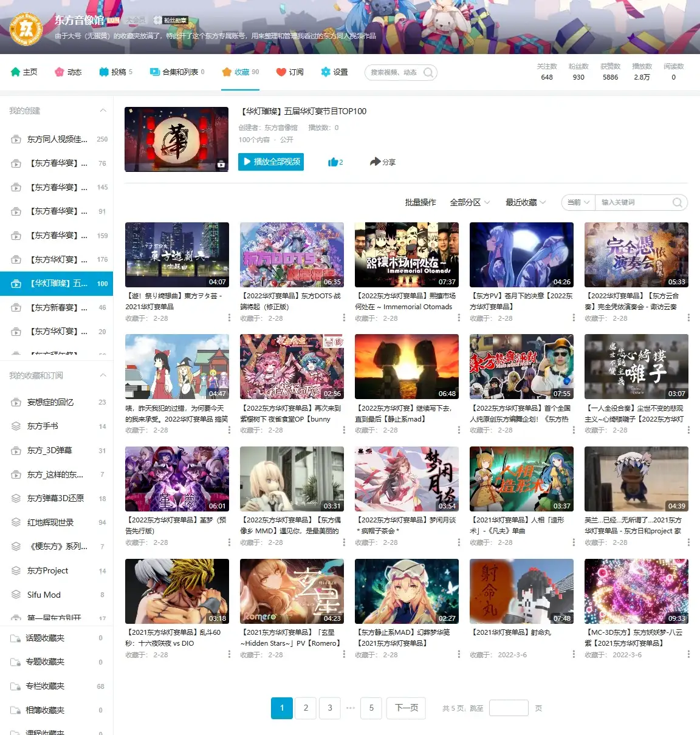700x735 pixels.
Task: Open the 主页 home tab
Action: (24, 72)
